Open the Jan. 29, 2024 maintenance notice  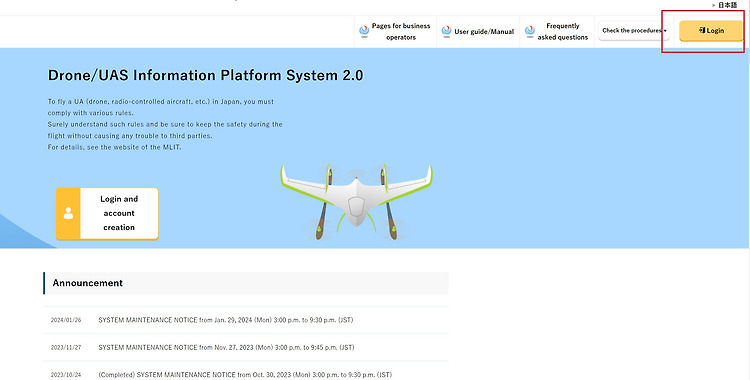click(226, 320)
